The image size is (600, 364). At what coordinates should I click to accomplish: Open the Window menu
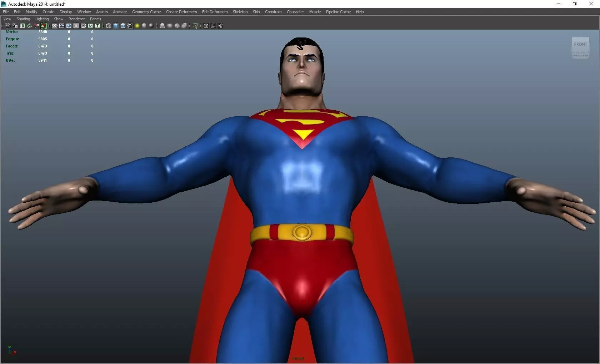click(84, 12)
